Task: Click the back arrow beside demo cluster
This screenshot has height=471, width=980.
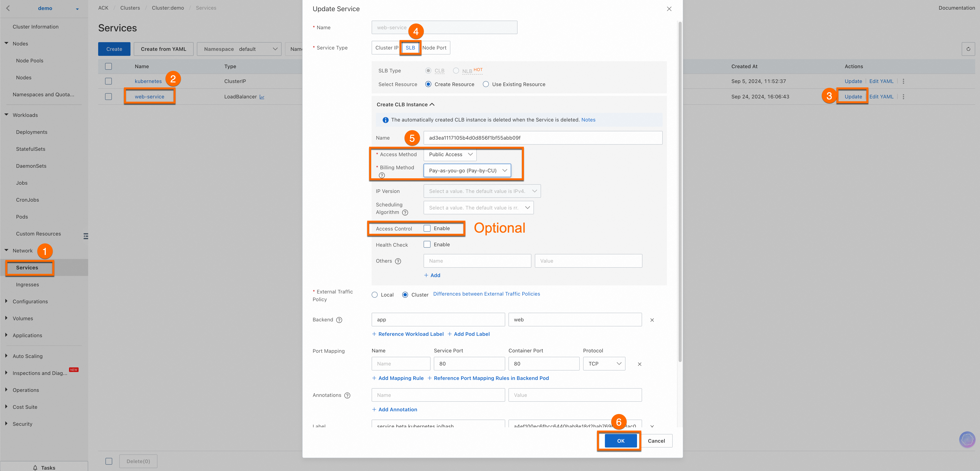Action: tap(8, 8)
